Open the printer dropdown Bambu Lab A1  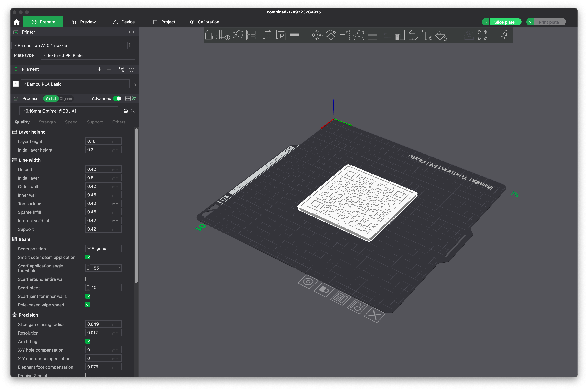click(69, 45)
